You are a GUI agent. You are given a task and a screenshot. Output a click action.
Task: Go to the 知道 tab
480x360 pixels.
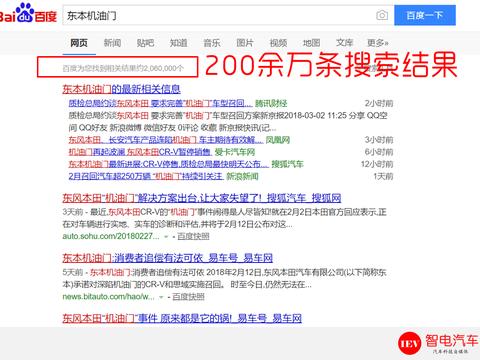[x=179, y=43]
